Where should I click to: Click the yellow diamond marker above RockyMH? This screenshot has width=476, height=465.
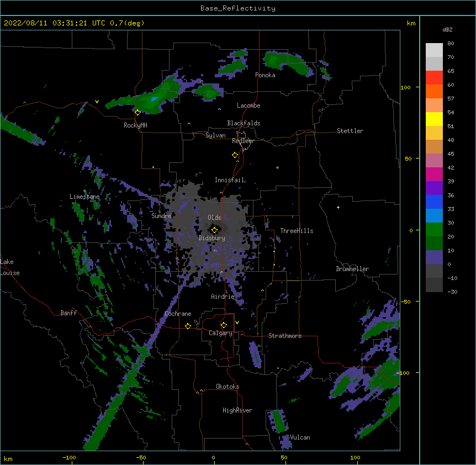137,113
